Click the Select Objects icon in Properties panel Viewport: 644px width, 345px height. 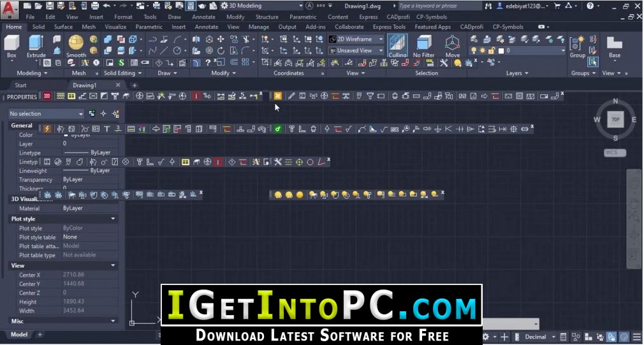pos(103,114)
